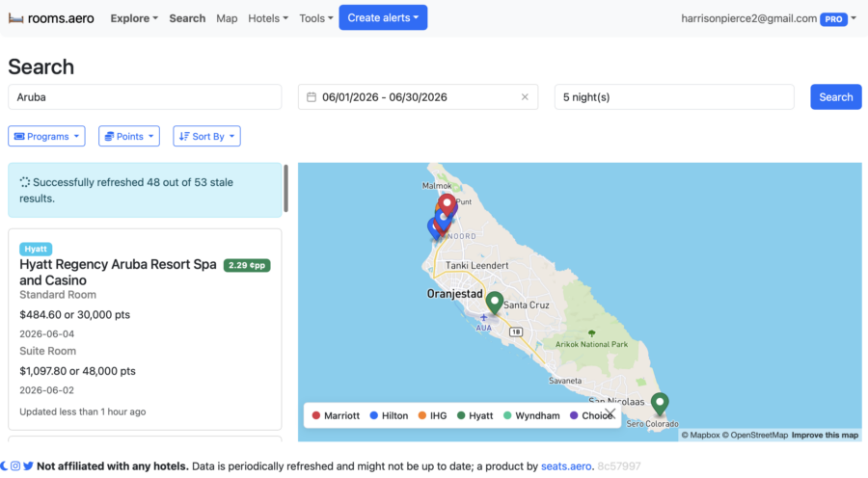Open the harrisonpierce2@gmail.com account menu
868x478 pixels.
point(769,19)
